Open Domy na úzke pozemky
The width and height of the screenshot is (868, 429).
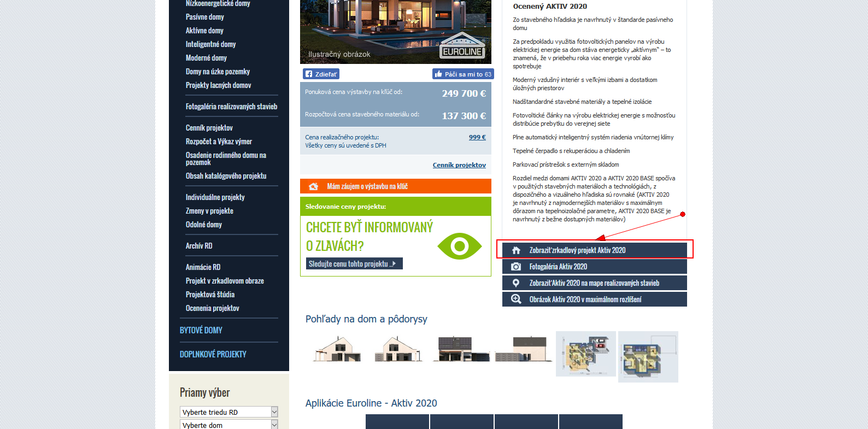(x=218, y=72)
